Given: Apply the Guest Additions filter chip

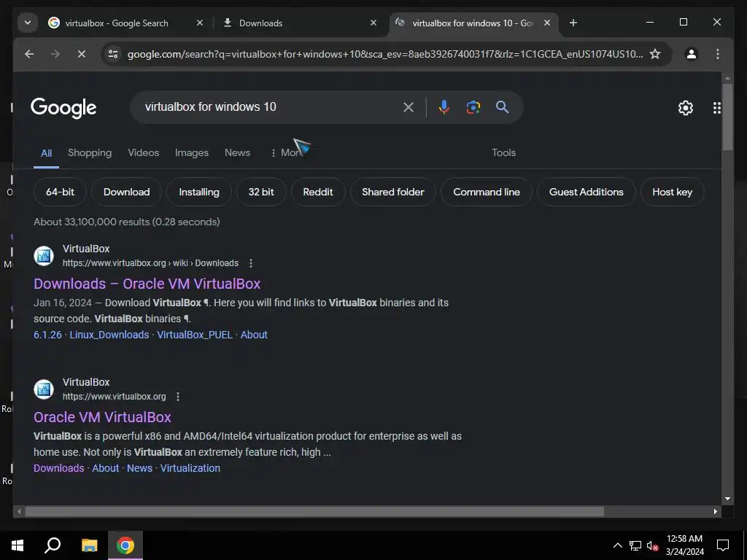Looking at the screenshot, I should tap(586, 192).
